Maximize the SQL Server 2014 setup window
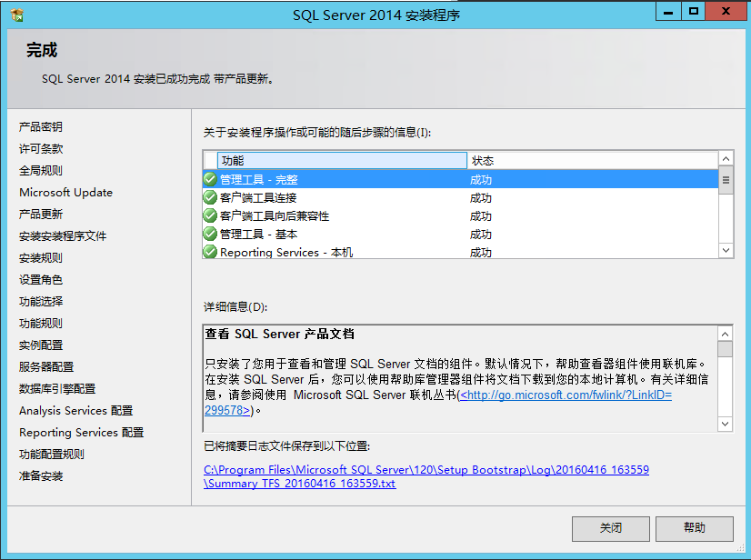751x560 pixels. tap(693, 12)
